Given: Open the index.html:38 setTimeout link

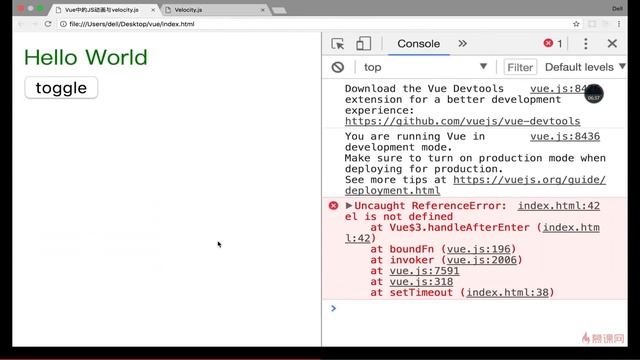Looking at the screenshot, I should coord(507,293).
